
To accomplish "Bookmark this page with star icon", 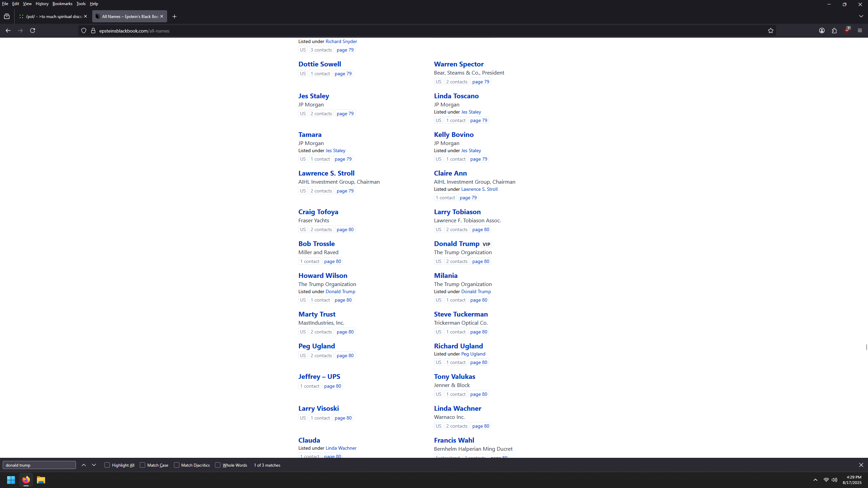I will [770, 30].
